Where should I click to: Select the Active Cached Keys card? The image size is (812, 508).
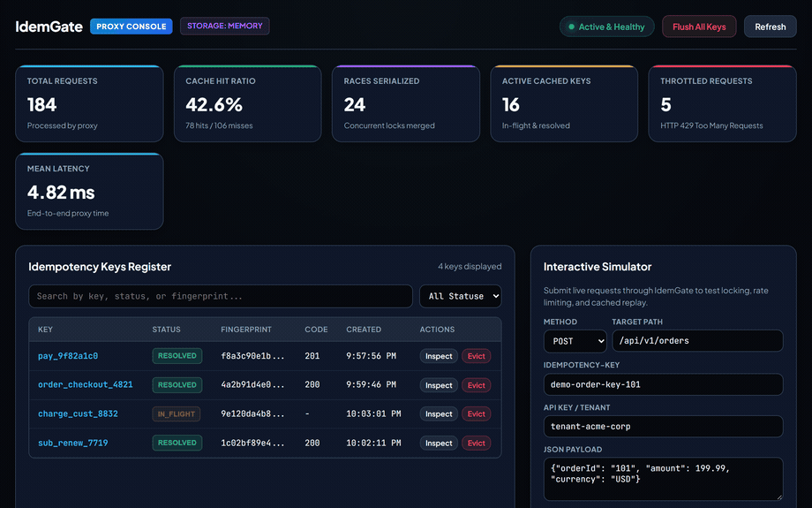point(564,103)
